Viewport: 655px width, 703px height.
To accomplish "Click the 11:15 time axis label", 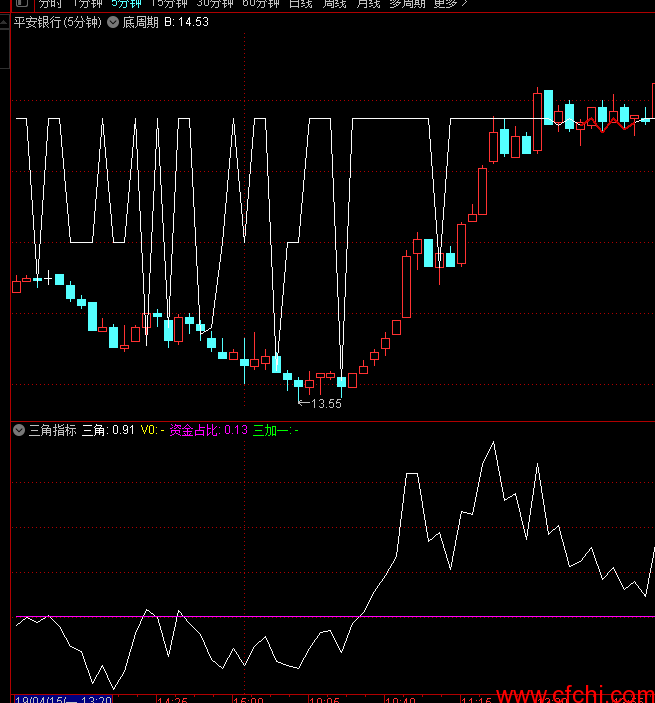I will [x=476, y=700].
